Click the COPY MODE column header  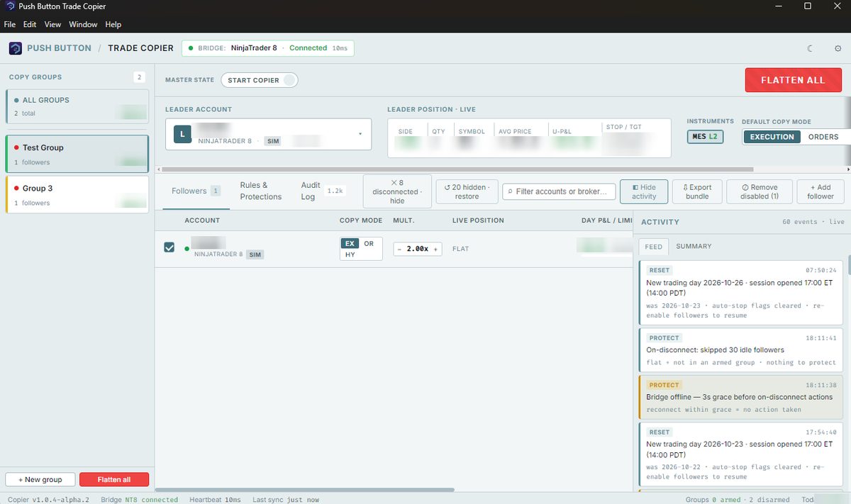point(361,220)
